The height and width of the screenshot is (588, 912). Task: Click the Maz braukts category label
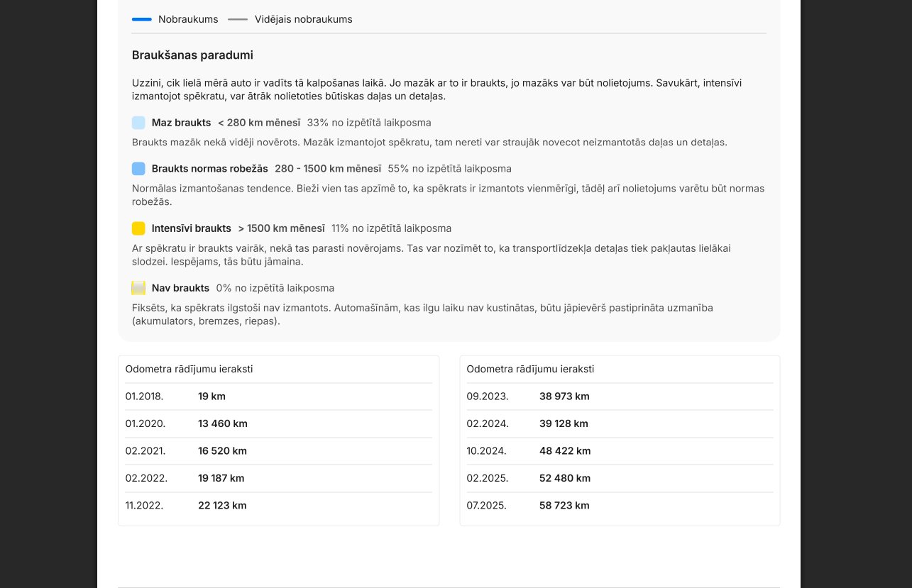(x=181, y=123)
